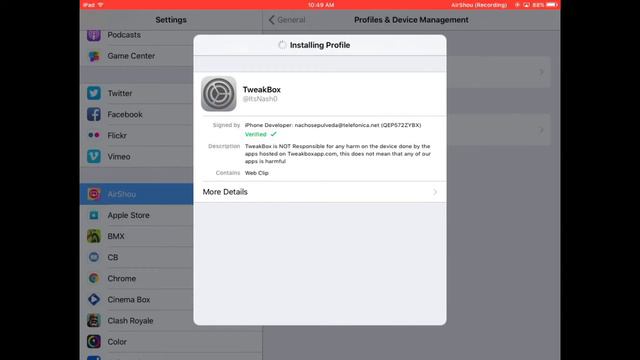Tap the green Verified checkmark
Screen dimensions: 640x360
click(273, 134)
